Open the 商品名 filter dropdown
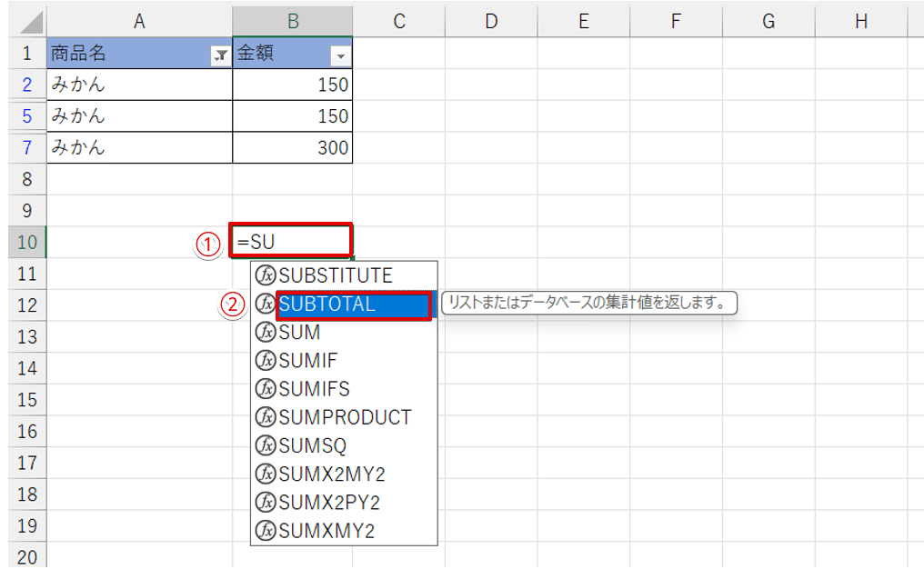Screen dimensions: 924x569 click(220, 56)
